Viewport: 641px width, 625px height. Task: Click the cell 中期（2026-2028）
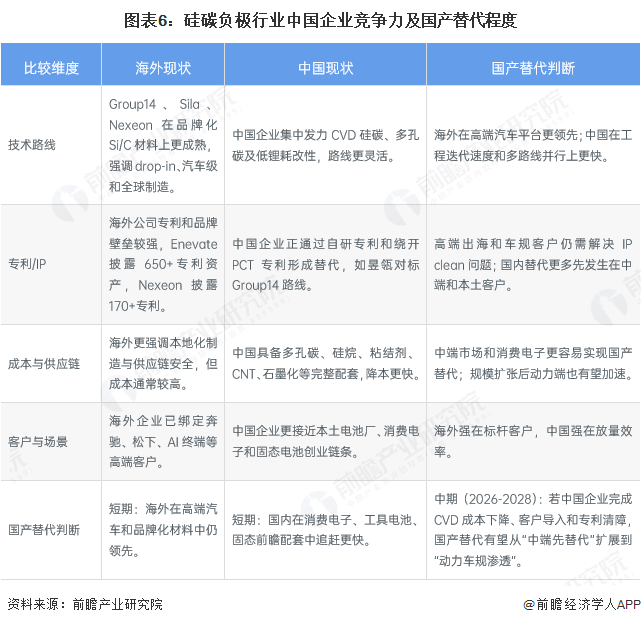pyautogui.click(x=533, y=530)
